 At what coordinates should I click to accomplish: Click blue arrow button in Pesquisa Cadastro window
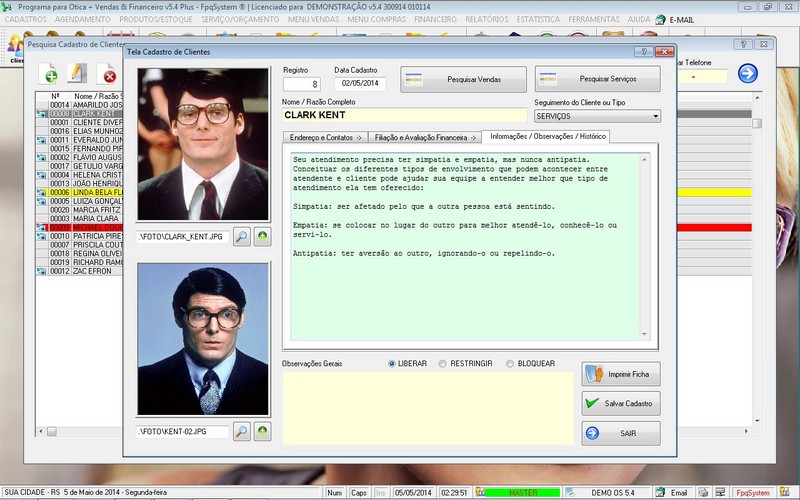(x=747, y=73)
